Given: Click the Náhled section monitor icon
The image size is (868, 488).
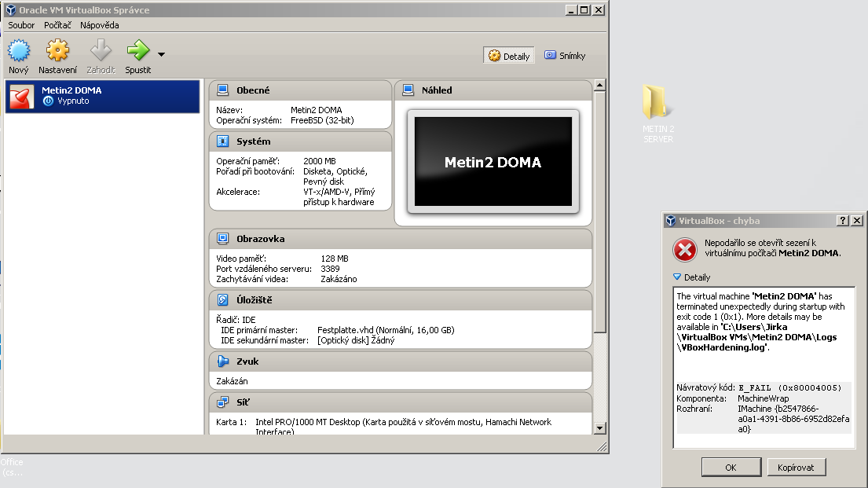Looking at the screenshot, I should tap(408, 90).
